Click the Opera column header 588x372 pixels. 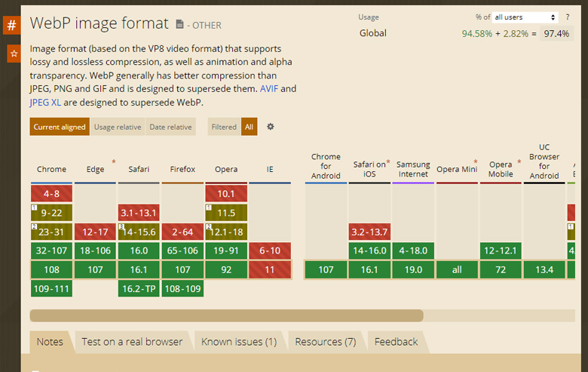tap(226, 169)
